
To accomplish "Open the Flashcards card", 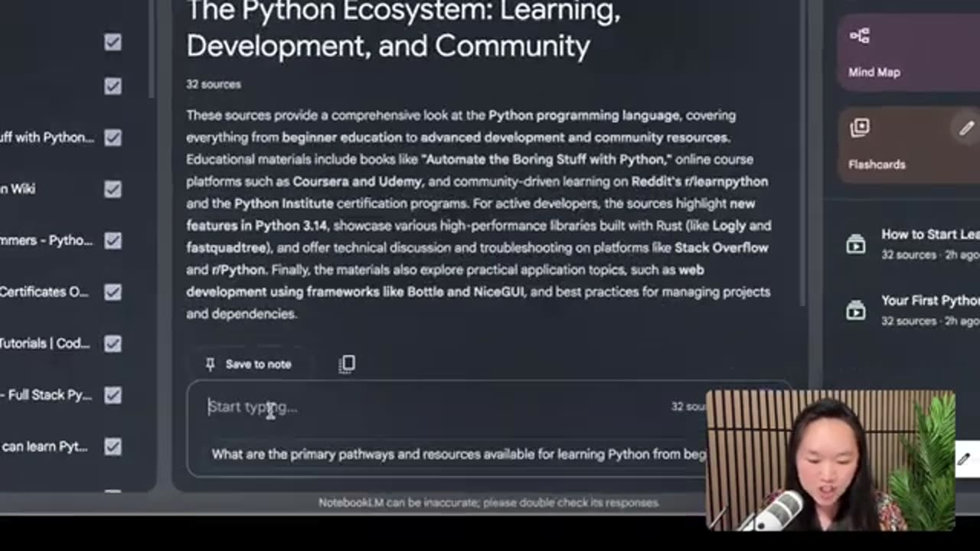I will (x=910, y=144).
